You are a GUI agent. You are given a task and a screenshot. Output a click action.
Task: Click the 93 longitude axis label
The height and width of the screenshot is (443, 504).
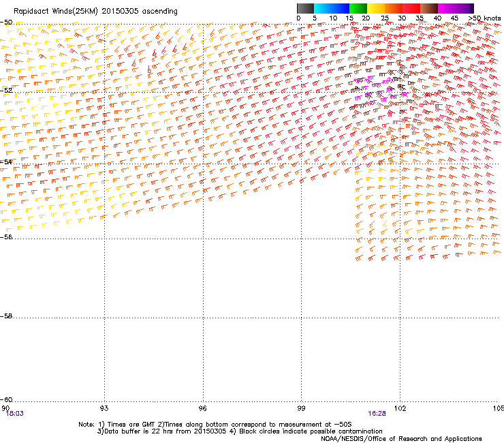[x=104, y=408]
